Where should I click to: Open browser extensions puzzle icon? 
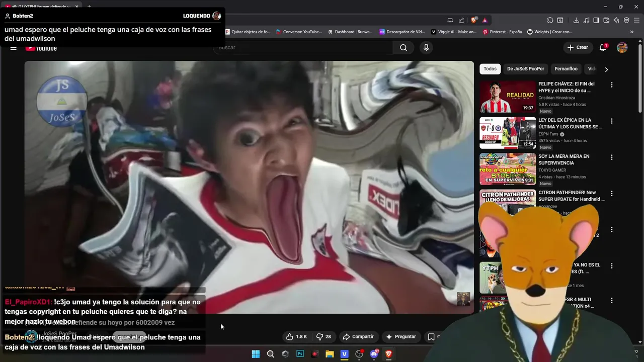click(x=550, y=20)
